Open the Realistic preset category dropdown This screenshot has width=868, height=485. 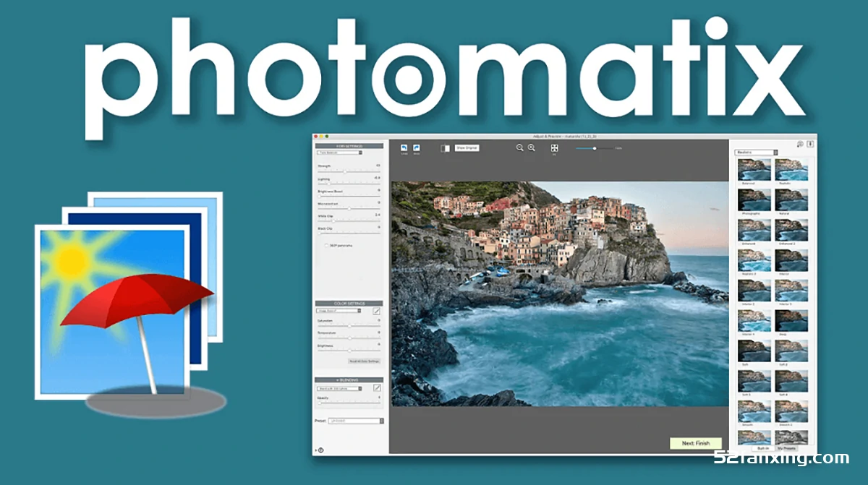(756, 153)
